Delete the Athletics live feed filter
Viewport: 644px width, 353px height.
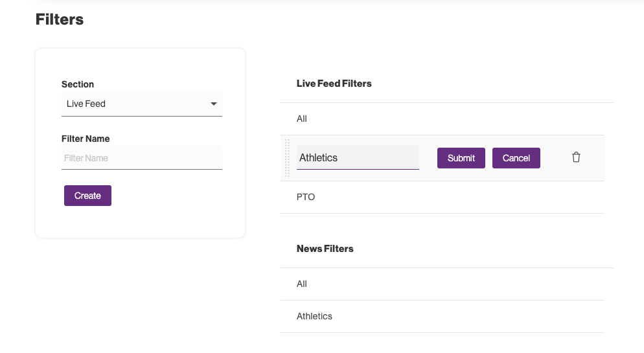(576, 157)
